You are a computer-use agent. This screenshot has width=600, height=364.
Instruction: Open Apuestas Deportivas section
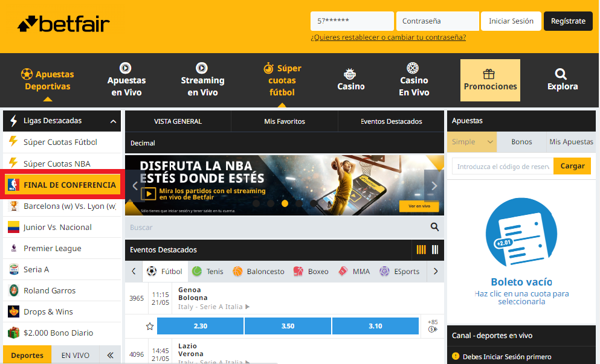[x=48, y=80]
